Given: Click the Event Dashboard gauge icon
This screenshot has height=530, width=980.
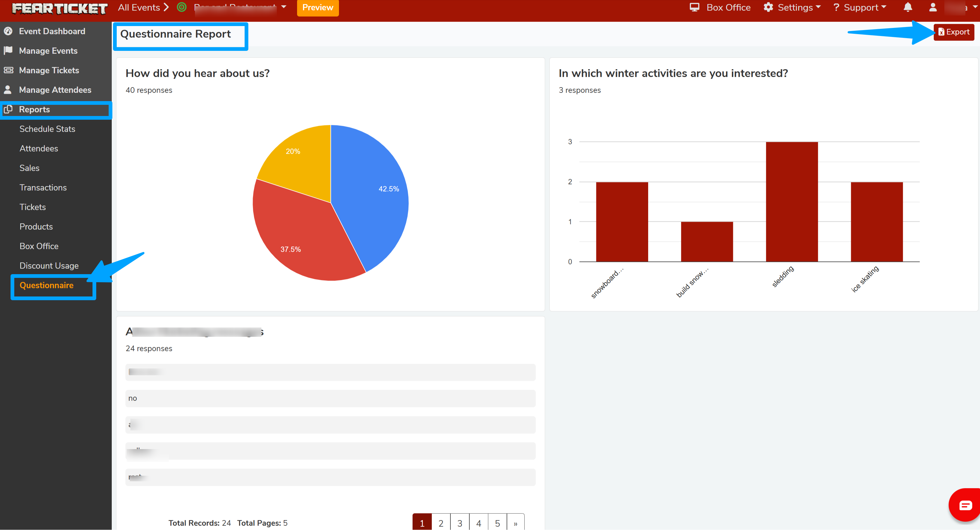Looking at the screenshot, I should [8, 31].
